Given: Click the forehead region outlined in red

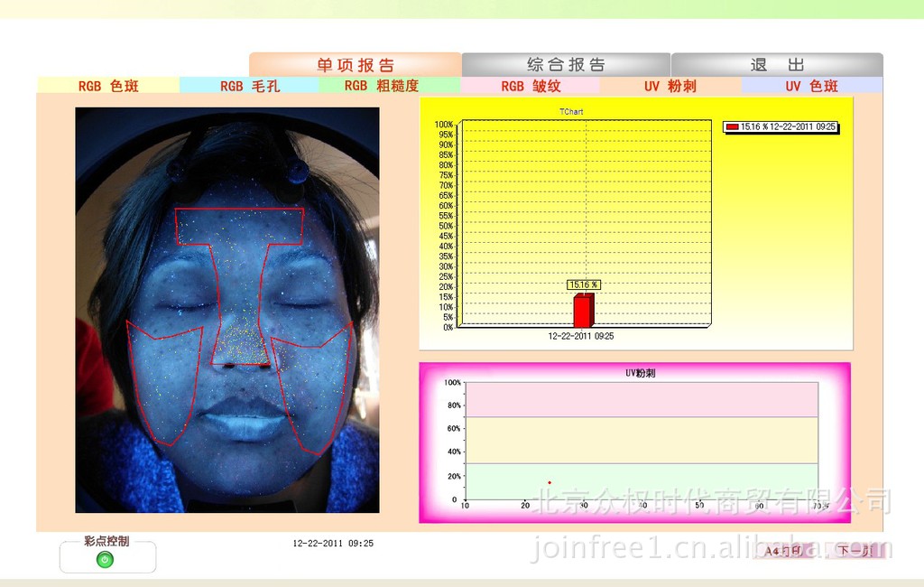Looking at the screenshot, I should click(239, 226).
